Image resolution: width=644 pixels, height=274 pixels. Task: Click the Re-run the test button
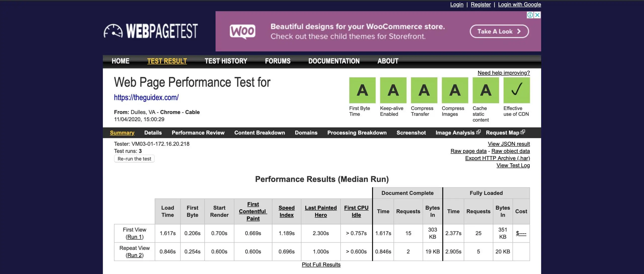pyautogui.click(x=134, y=158)
